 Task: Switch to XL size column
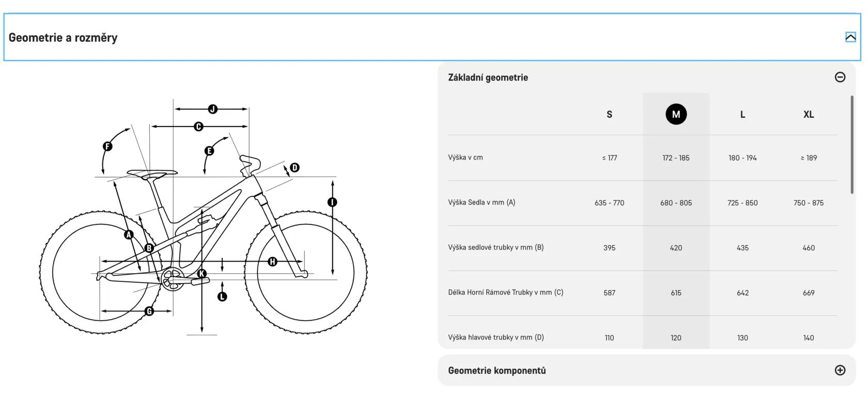point(809,115)
